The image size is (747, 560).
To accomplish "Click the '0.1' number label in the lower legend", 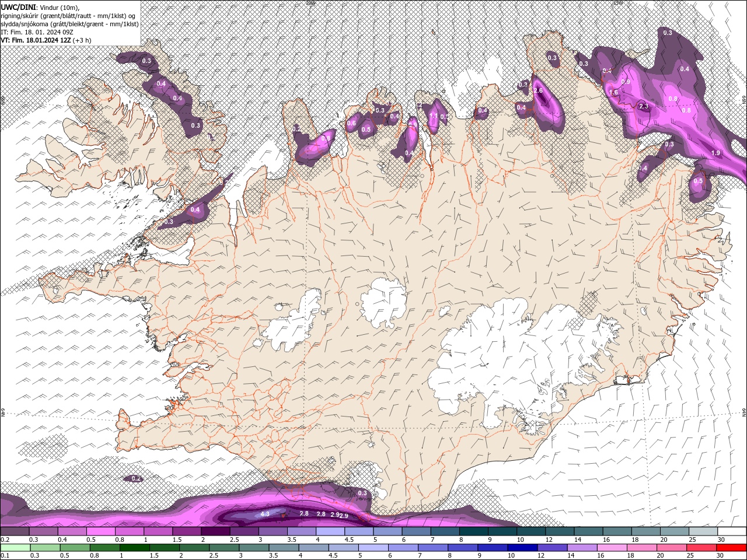I will tap(4, 555).
